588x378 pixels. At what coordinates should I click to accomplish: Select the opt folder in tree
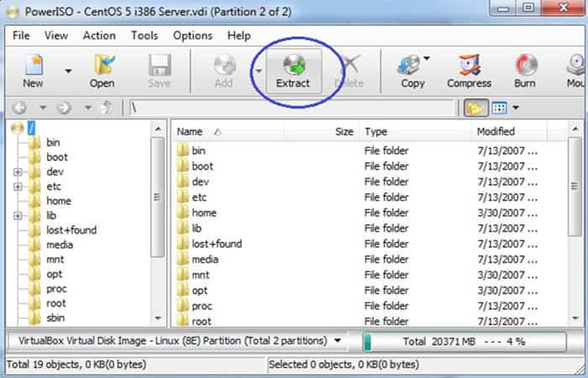[54, 274]
